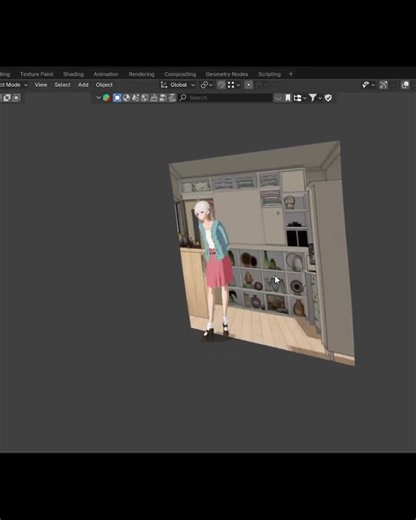Click the display settings icon
This screenshot has height=520, width=416.
297,98
